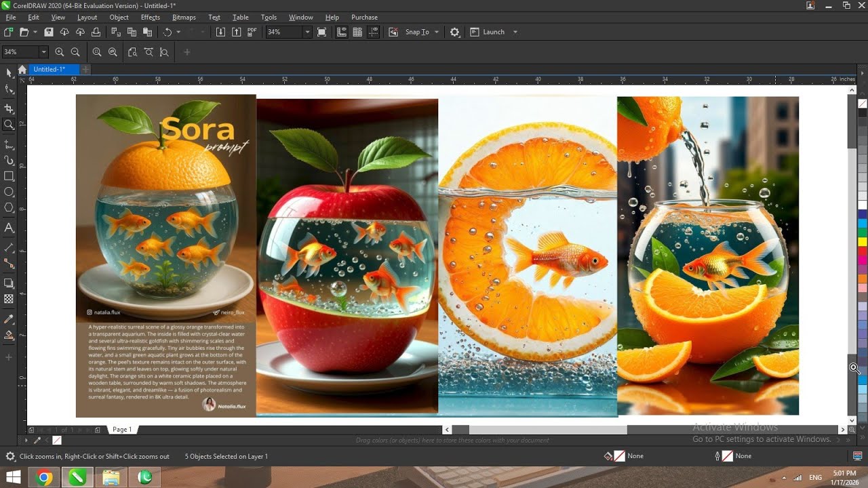Select the Shape edit tool
This screenshot has width=868, height=488.
pyautogui.click(x=9, y=89)
